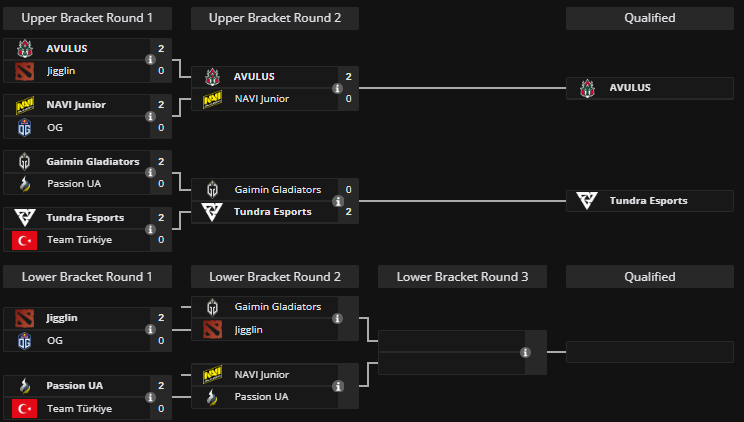Open info for NAVI Junior vs Passion UA match

338,386
